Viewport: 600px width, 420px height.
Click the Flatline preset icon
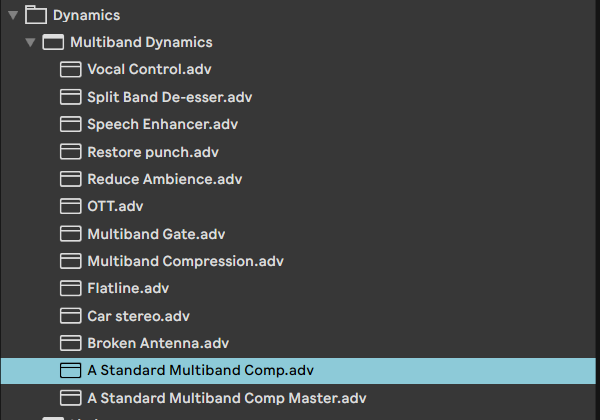(x=70, y=289)
